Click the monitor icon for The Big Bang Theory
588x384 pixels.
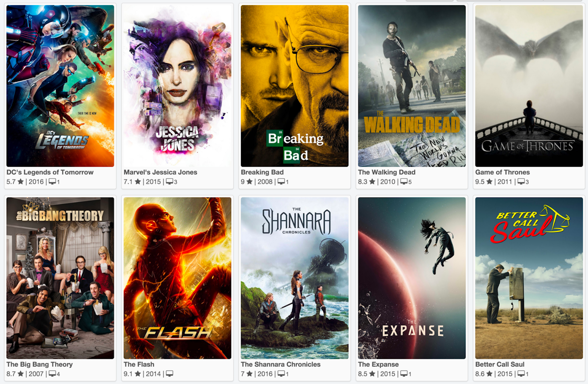click(52, 374)
